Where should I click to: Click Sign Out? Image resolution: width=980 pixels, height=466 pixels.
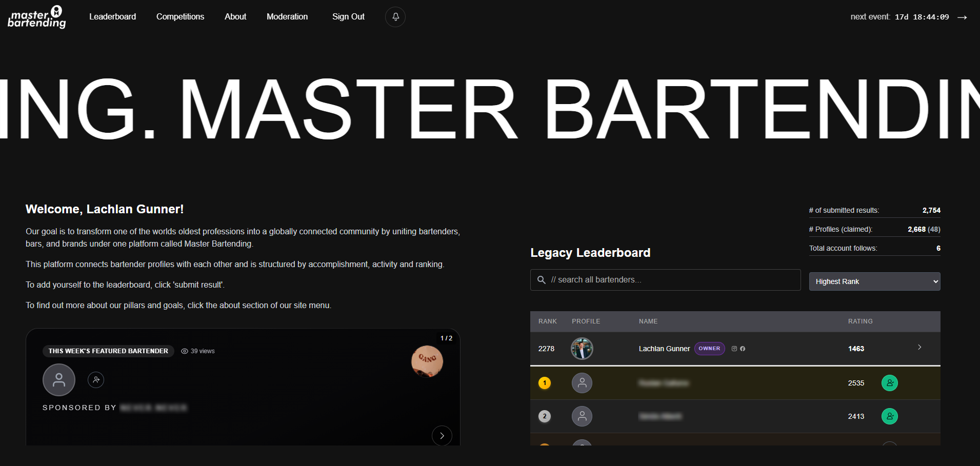(x=348, y=16)
